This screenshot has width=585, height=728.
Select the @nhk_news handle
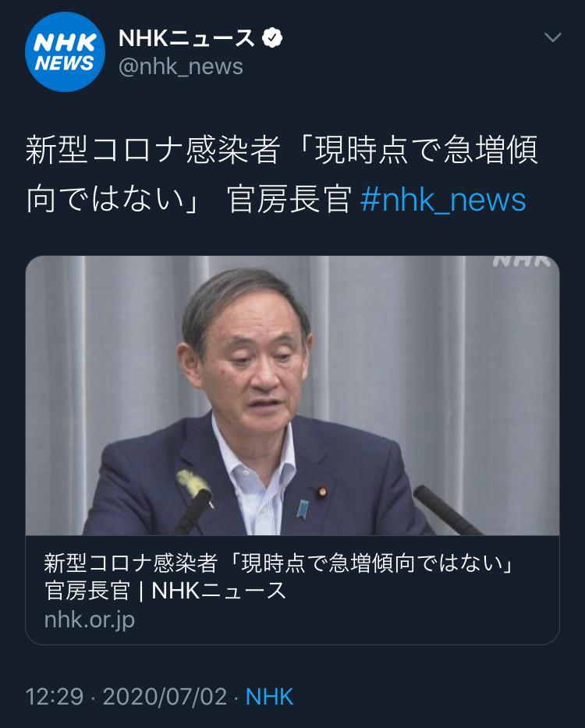click(x=181, y=67)
